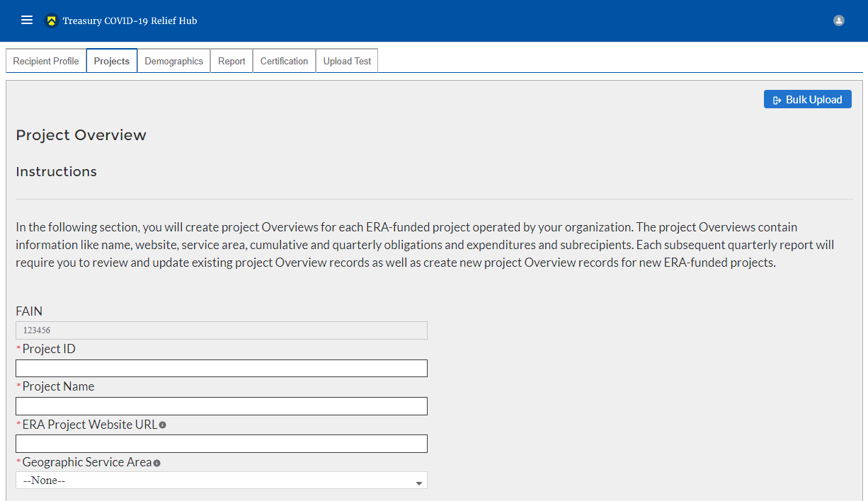
Task: Show info tooltip for ERA Project Website URL
Action: tap(163, 425)
